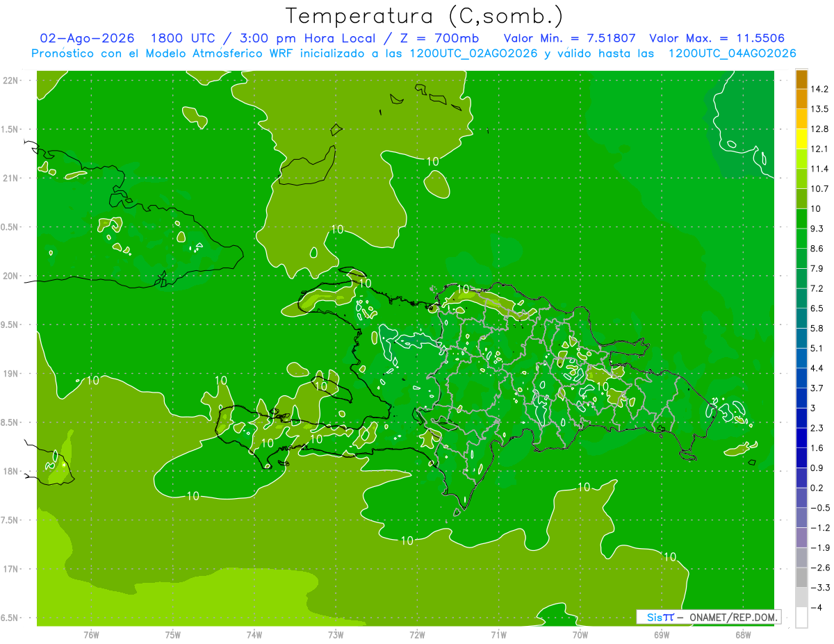Click the 'Valor Max. = 11.5506' readout
834x644 pixels.
click(717, 38)
